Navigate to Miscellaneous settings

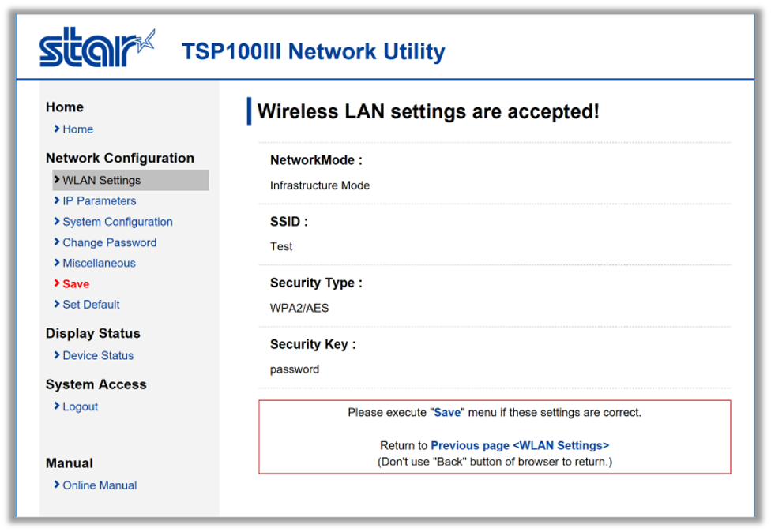click(99, 263)
